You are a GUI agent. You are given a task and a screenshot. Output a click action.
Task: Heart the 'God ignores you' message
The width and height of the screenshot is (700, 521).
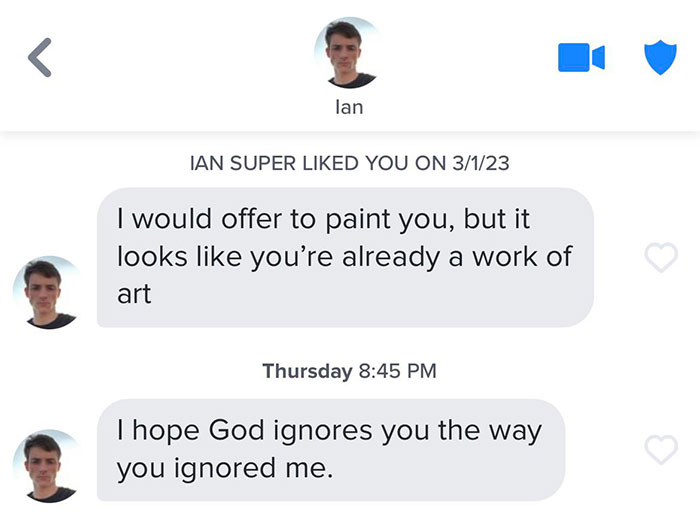pyautogui.click(x=659, y=450)
